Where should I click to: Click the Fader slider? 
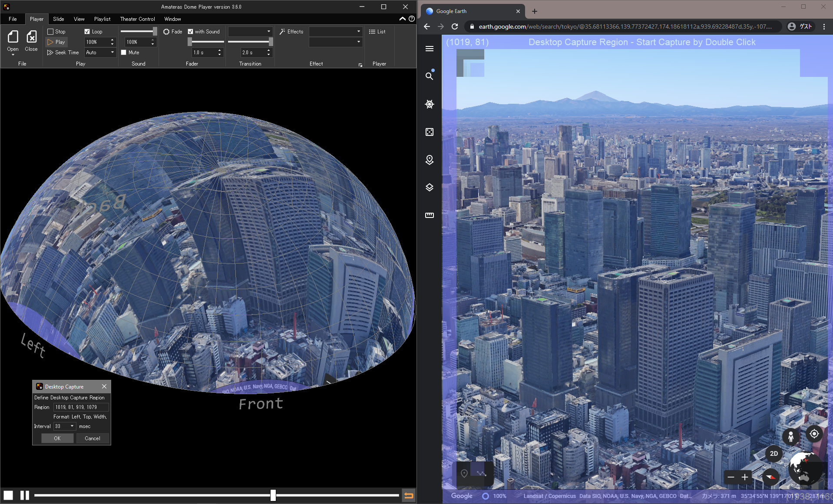point(206,42)
